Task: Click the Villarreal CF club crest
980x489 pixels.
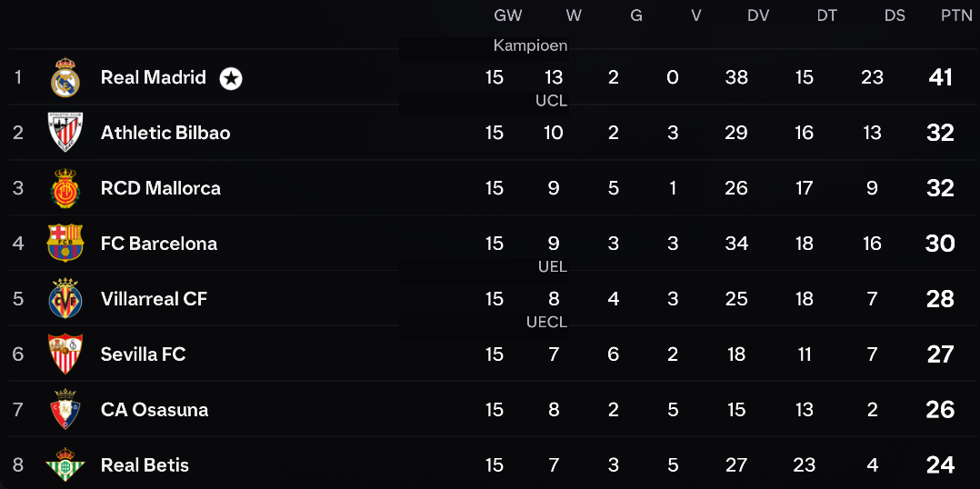Action: 65,298
